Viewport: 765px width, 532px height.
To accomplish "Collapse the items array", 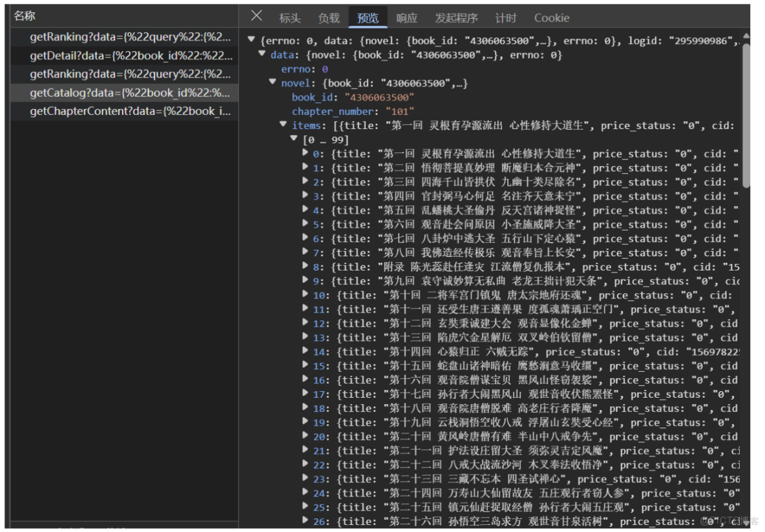I will click(283, 125).
